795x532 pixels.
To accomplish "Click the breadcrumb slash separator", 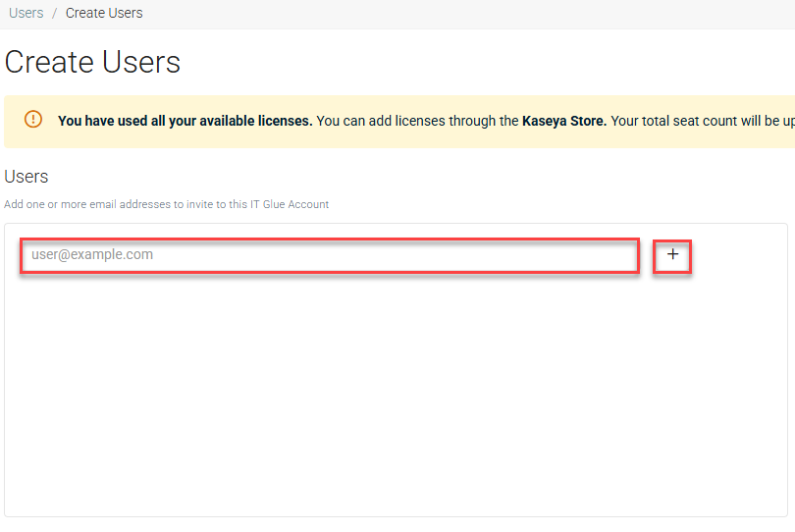I will [x=55, y=13].
